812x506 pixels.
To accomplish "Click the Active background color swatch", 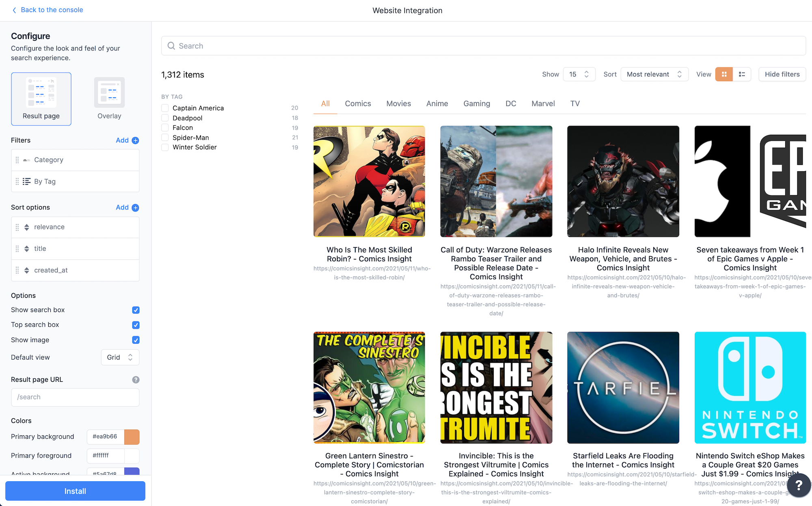I will pos(132,472).
